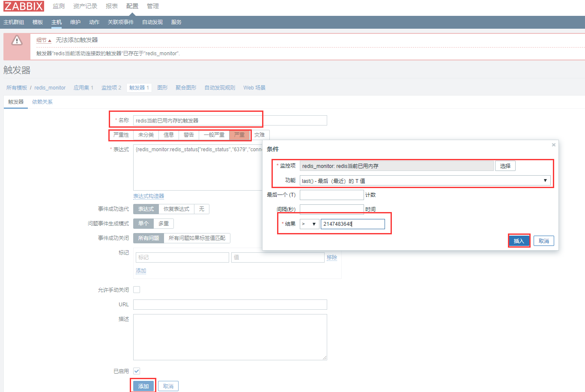Toggle the 已启用 checkbox
The height and width of the screenshot is (392, 585).
[137, 371]
